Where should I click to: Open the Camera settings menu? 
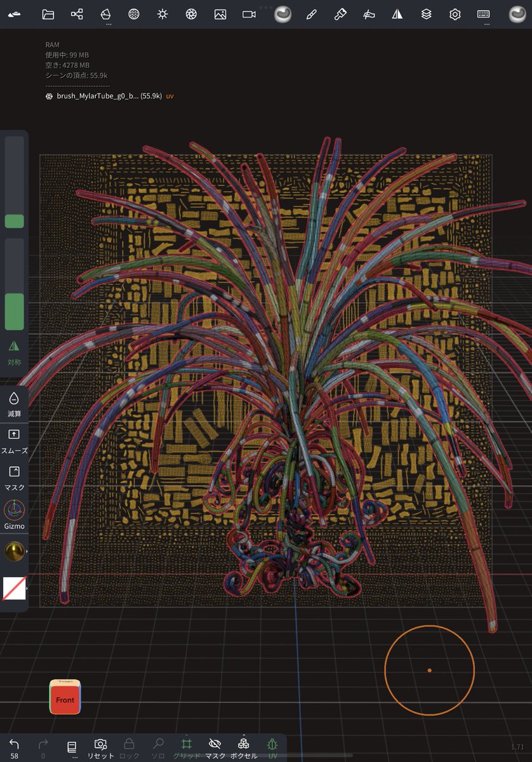[x=249, y=14]
